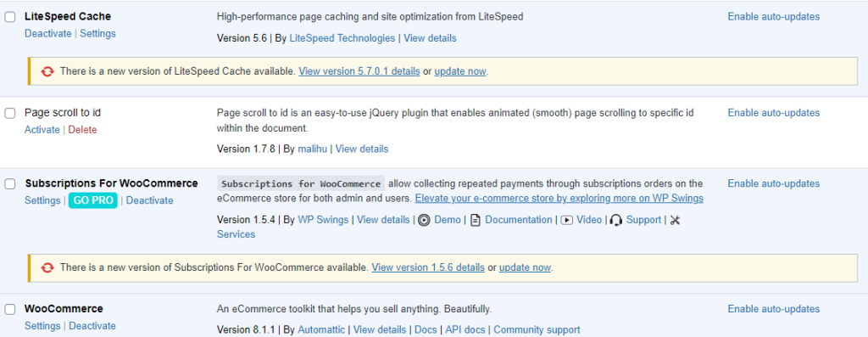868x337 pixels.
Task: Click the High-performance page caching description
Action: [370, 17]
